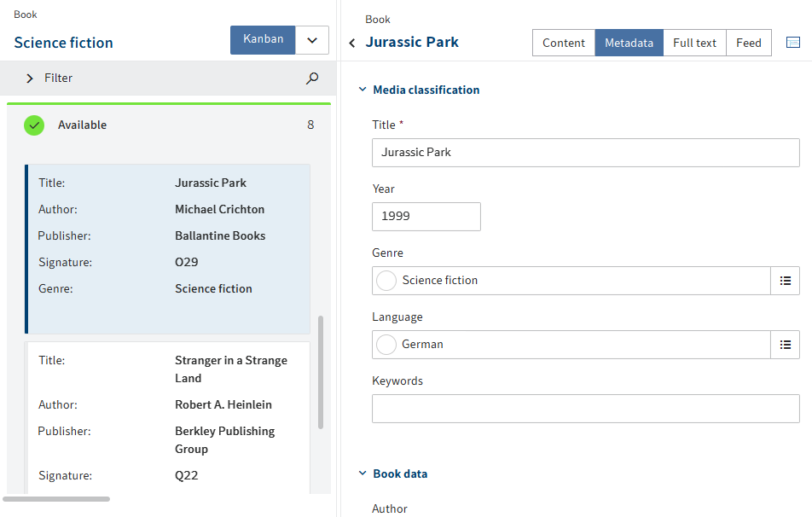Open the Language selection list icon

[785, 345]
